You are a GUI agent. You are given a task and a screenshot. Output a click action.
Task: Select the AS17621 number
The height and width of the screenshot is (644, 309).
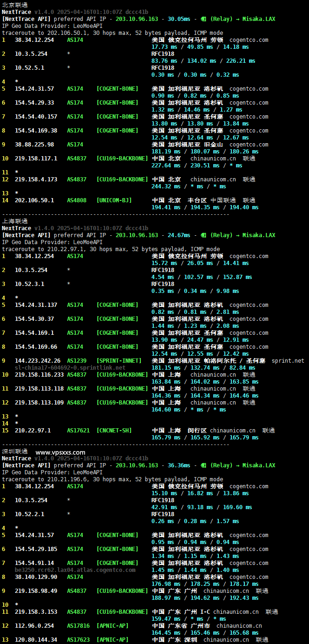(x=79, y=431)
